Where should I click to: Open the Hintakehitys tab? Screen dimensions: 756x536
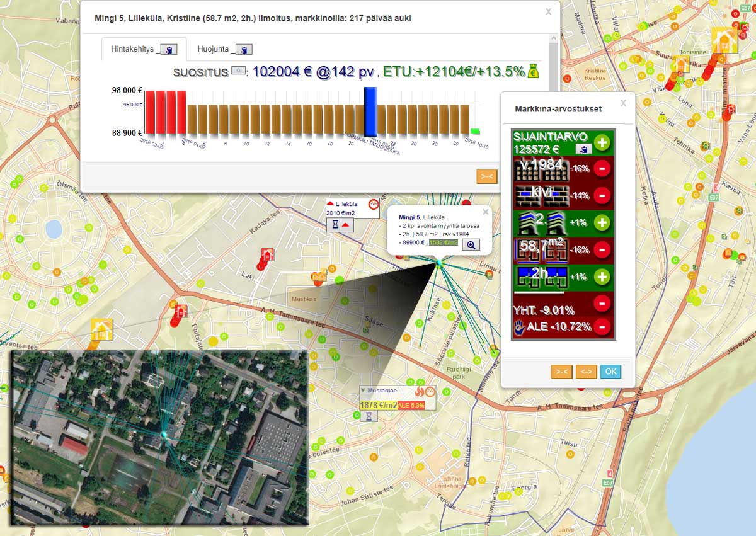tap(144, 49)
